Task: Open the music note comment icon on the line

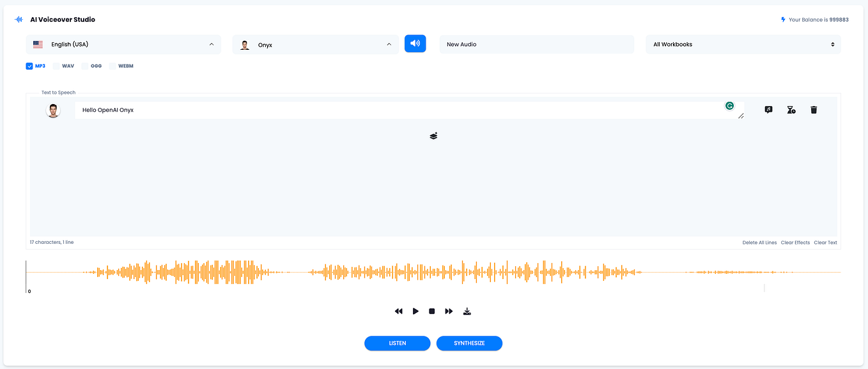Action: (x=768, y=110)
